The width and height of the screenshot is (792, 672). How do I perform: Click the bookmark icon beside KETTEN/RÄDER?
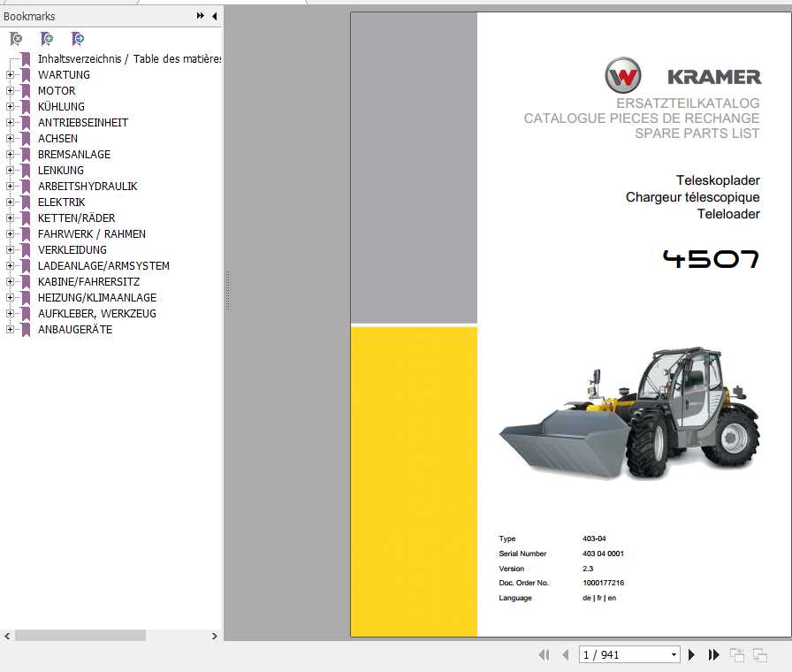click(x=26, y=218)
